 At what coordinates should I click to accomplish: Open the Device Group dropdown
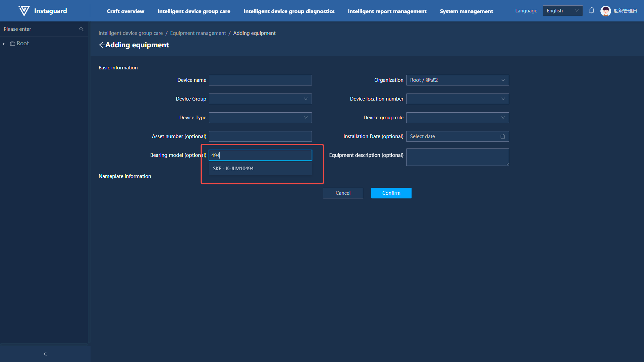click(x=260, y=99)
